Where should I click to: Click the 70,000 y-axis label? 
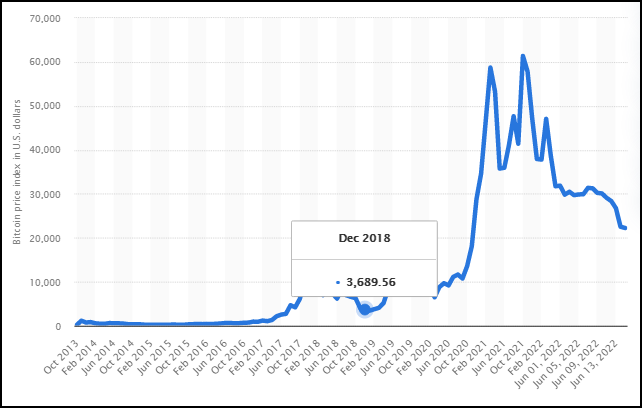45,18
